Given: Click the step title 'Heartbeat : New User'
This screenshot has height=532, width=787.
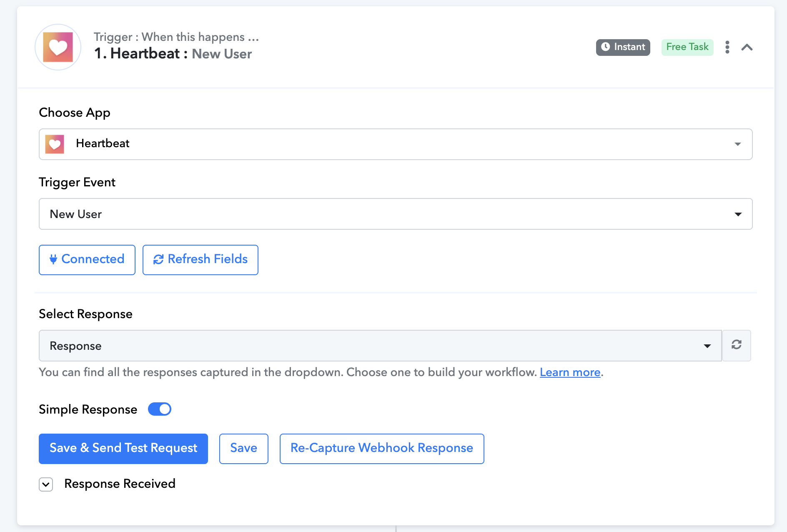Looking at the screenshot, I should pyautogui.click(x=173, y=54).
